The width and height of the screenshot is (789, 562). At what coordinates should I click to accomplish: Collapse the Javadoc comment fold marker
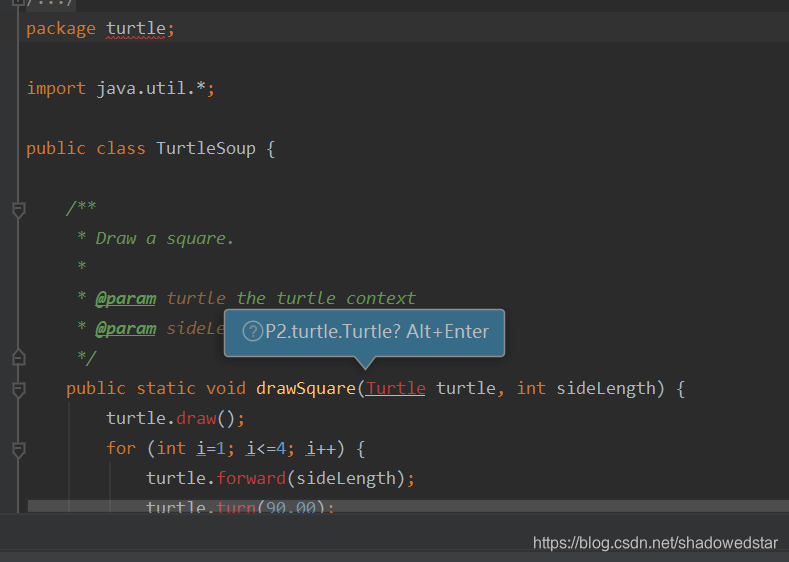coord(19,209)
